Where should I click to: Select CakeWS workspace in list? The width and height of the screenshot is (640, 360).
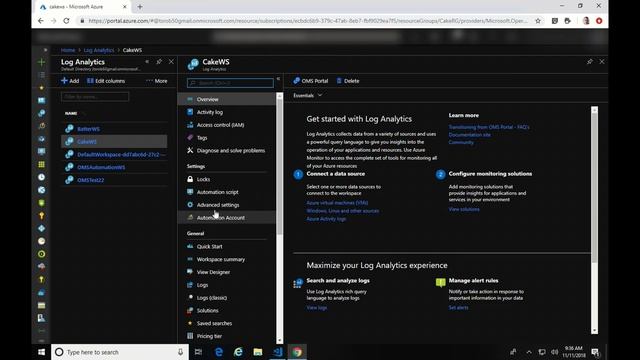pos(114,142)
